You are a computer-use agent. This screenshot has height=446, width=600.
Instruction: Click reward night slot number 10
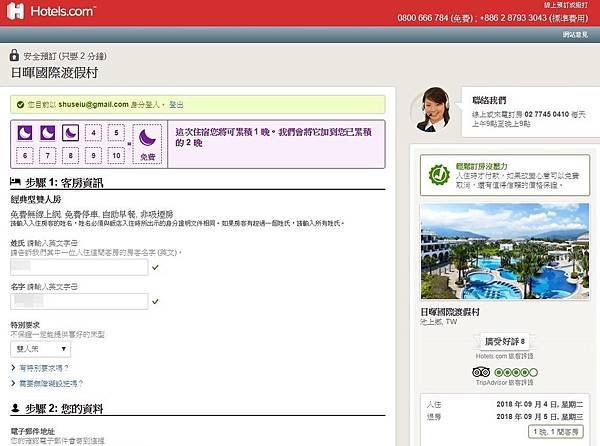click(116, 156)
